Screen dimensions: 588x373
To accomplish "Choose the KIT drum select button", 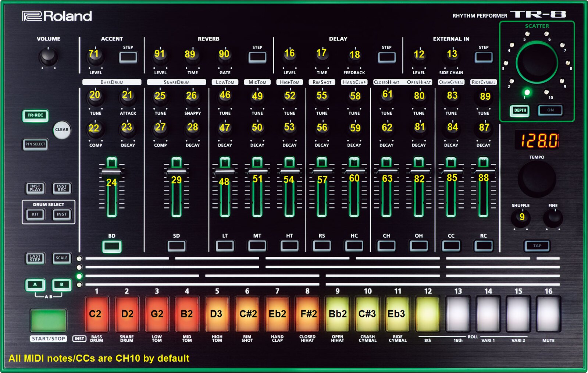I will coord(35,214).
